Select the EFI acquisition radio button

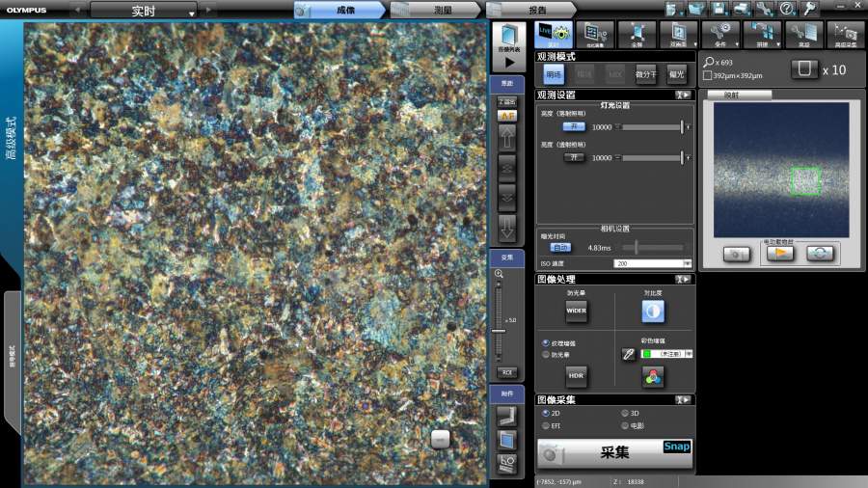pos(546,426)
